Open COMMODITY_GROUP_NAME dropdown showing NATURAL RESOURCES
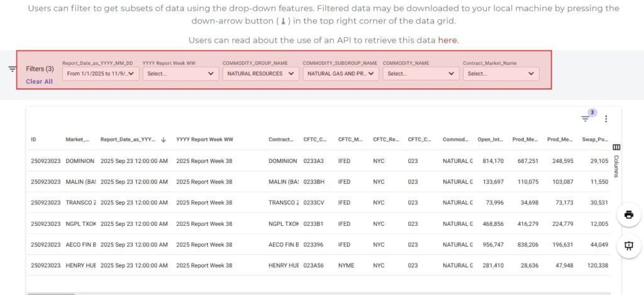Screen dimensions: 644x295 pyautogui.click(x=260, y=74)
